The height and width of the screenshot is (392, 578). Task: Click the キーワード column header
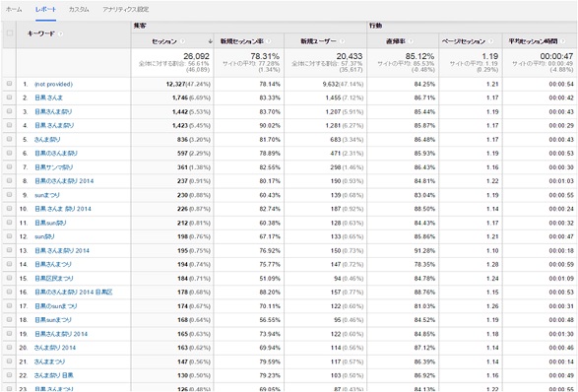pyautogui.click(x=41, y=33)
